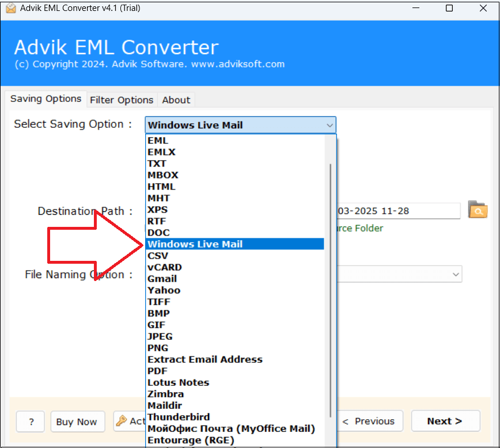Pick Thunderbird from the list
Viewport: 500px width, 448px height.
pos(234,417)
